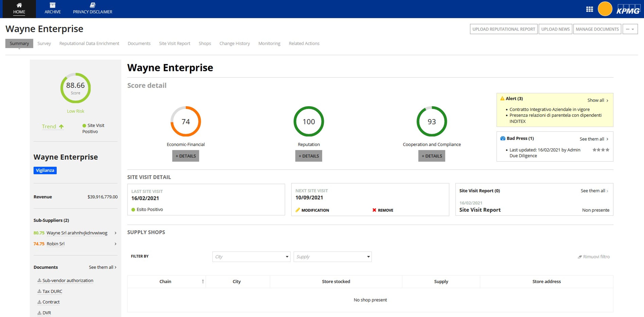
Task: Show all alerts
Action: tap(598, 100)
